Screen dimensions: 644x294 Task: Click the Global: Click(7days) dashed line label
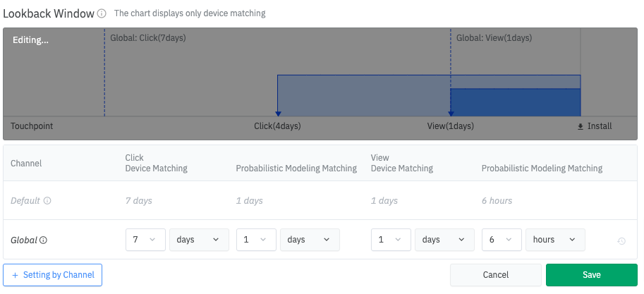pyautogui.click(x=148, y=38)
